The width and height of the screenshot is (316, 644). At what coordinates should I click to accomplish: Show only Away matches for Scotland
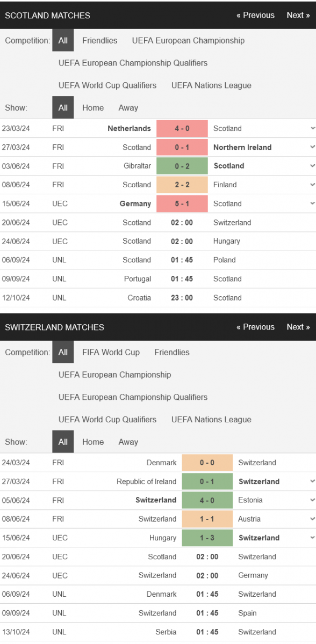(x=128, y=107)
